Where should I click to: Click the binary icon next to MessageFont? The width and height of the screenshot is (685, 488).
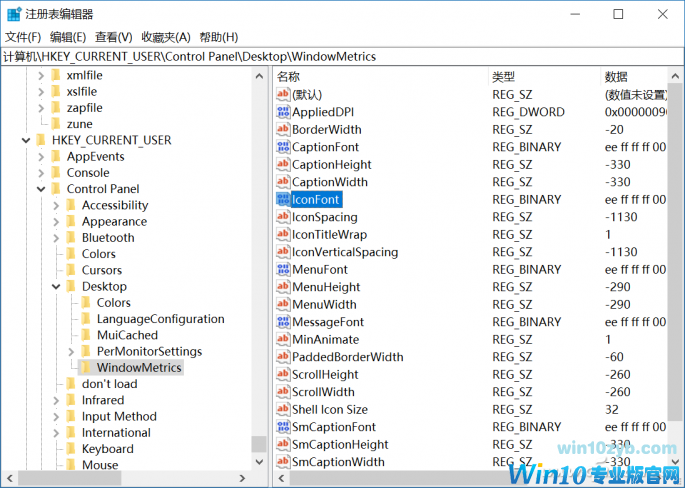(283, 322)
